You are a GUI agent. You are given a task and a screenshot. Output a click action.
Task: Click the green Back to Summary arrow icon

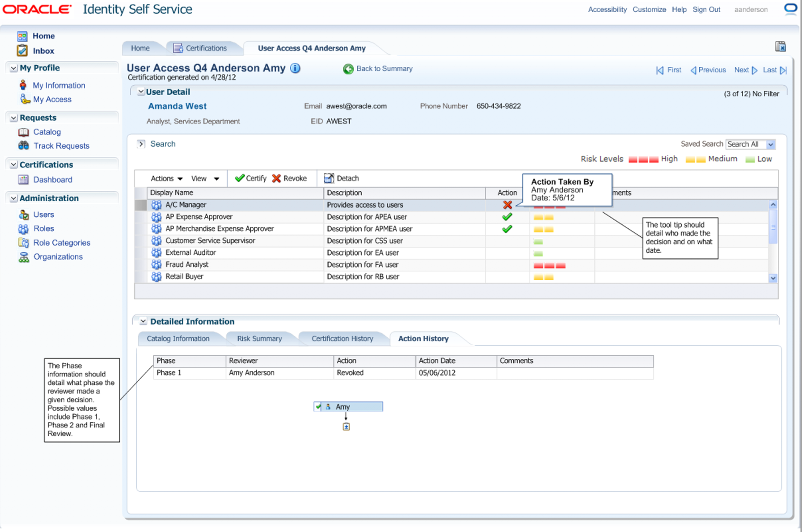pos(348,69)
